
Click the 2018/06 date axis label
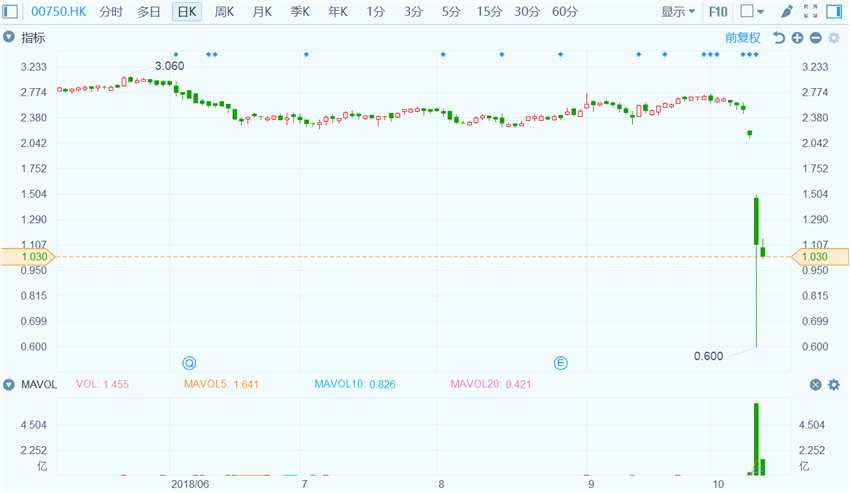[190, 484]
